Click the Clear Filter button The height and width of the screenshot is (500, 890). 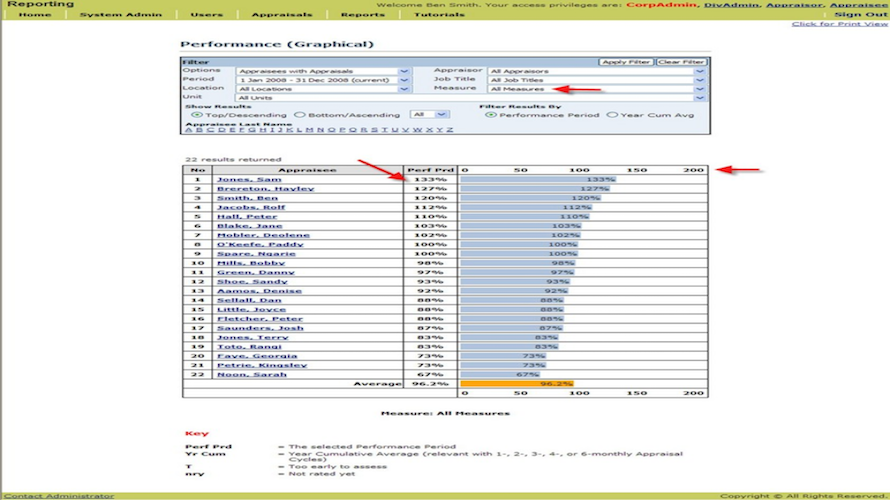coord(681,62)
